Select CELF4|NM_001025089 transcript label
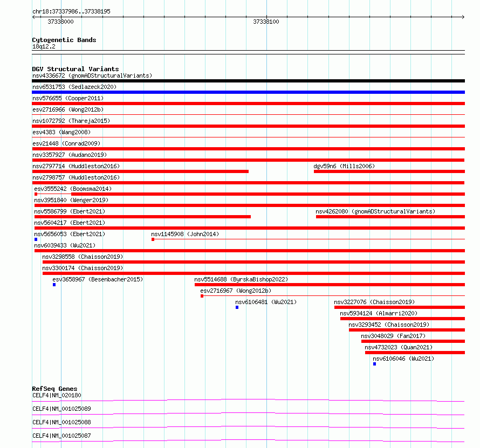Viewport: 480px width, 448px height. click(x=61, y=409)
